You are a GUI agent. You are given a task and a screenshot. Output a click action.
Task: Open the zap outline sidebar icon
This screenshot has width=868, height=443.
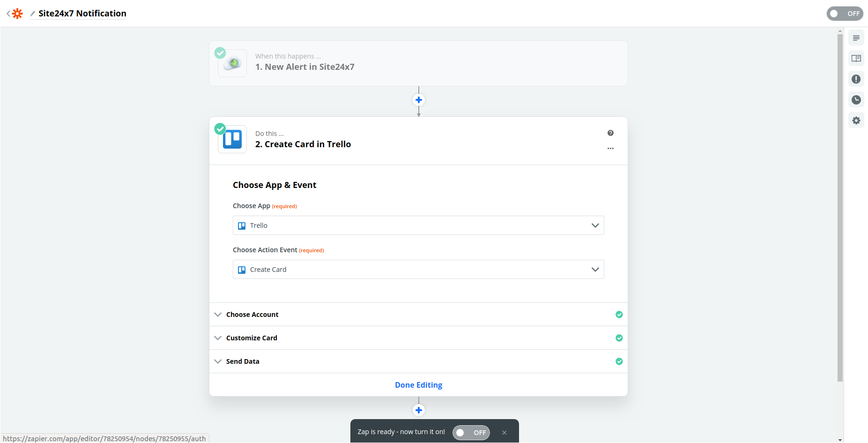point(856,38)
